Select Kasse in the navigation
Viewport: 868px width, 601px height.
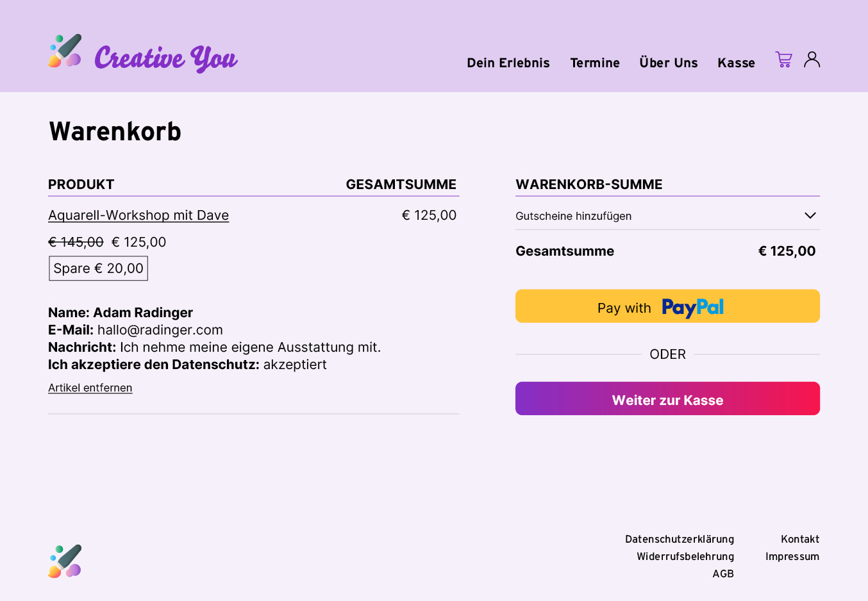click(736, 63)
